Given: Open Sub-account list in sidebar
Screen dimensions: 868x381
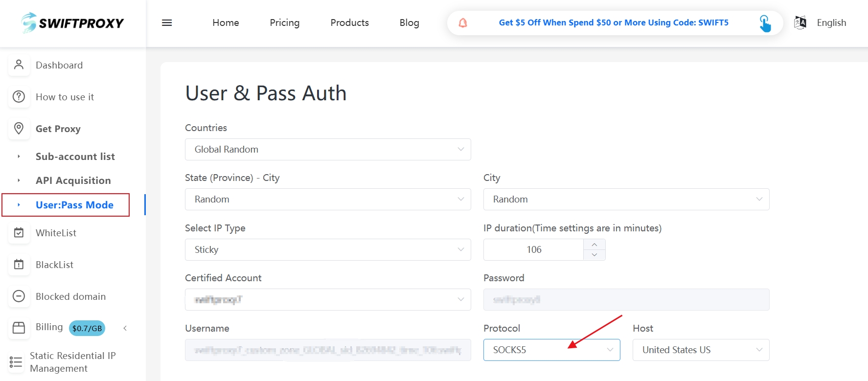Looking at the screenshot, I should click(x=75, y=157).
